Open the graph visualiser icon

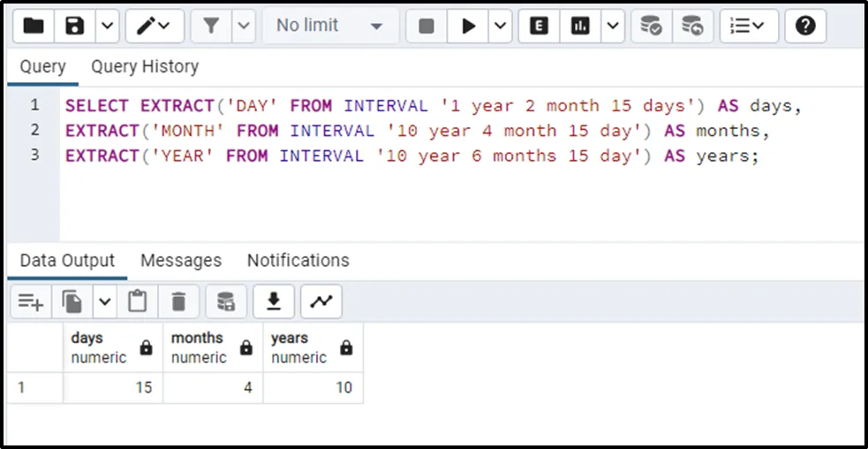point(321,302)
